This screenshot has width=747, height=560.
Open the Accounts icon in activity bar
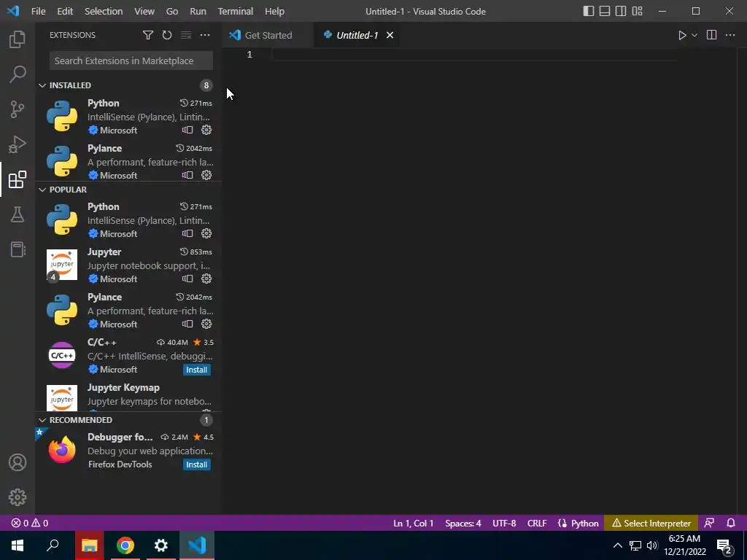tap(18, 462)
